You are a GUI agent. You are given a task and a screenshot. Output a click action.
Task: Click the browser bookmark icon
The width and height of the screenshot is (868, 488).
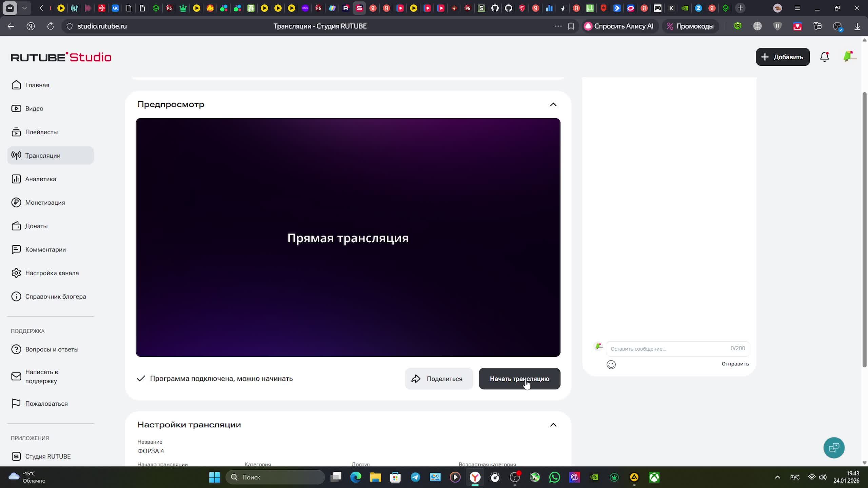point(571,26)
